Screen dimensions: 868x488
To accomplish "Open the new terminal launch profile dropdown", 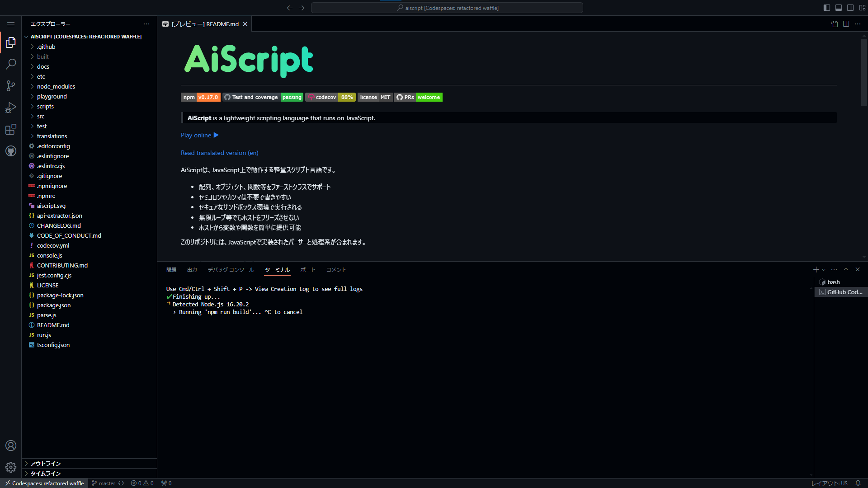I will click(x=824, y=270).
